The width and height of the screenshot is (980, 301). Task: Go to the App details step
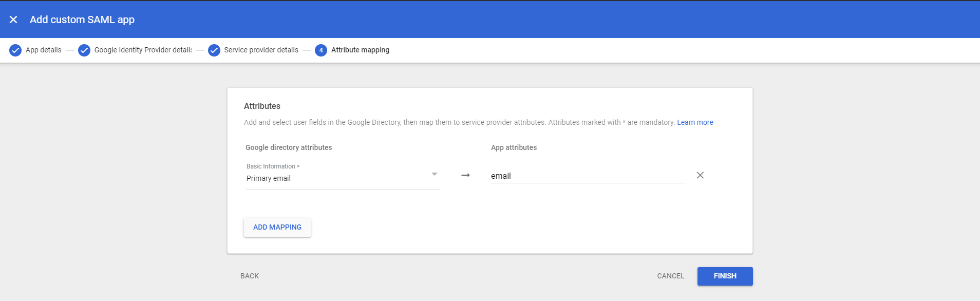pyautogui.click(x=44, y=50)
